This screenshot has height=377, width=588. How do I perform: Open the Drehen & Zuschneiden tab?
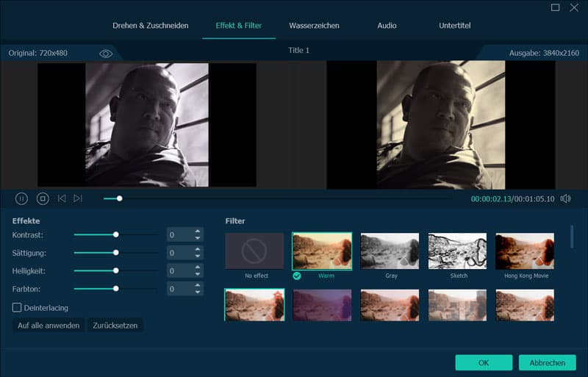pos(150,26)
